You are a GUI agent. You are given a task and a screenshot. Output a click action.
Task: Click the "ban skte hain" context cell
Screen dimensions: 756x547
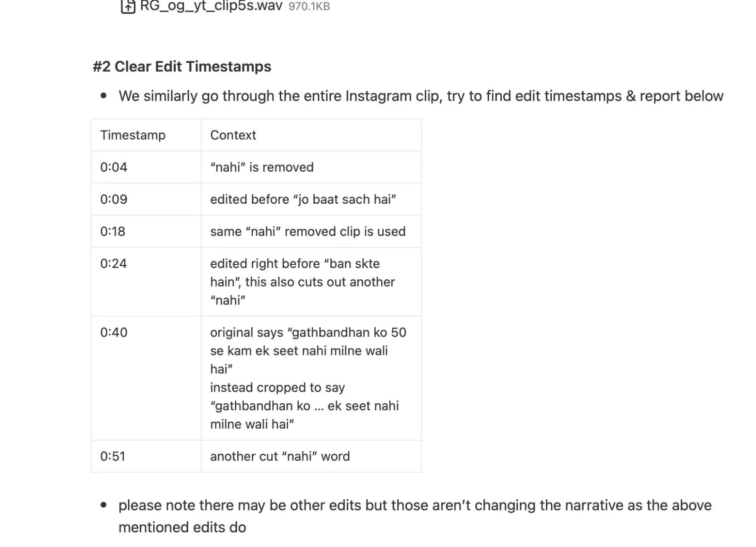pyautogui.click(x=311, y=282)
